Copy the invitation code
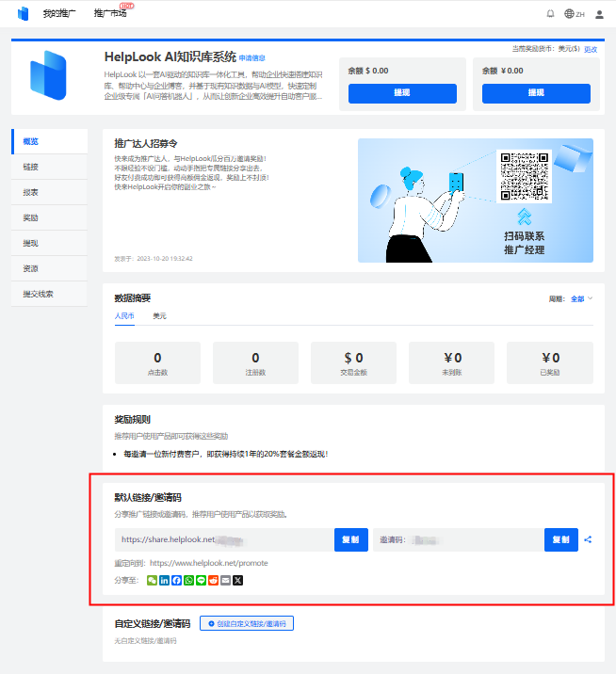The width and height of the screenshot is (616, 674). coord(561,539)
